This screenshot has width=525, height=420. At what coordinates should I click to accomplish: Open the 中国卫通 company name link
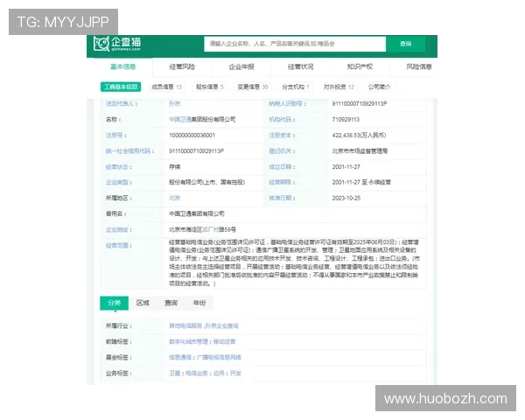point(179,120)
